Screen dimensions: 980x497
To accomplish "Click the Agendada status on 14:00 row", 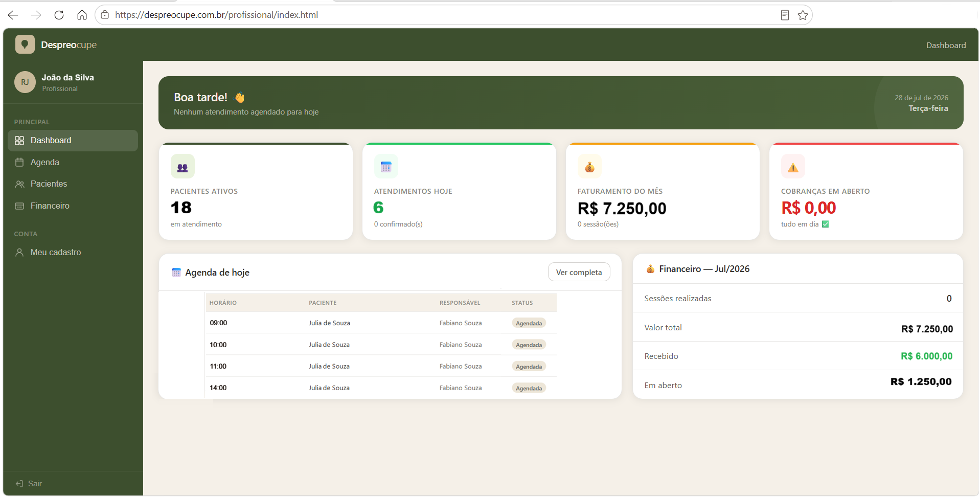I will 529,388.
